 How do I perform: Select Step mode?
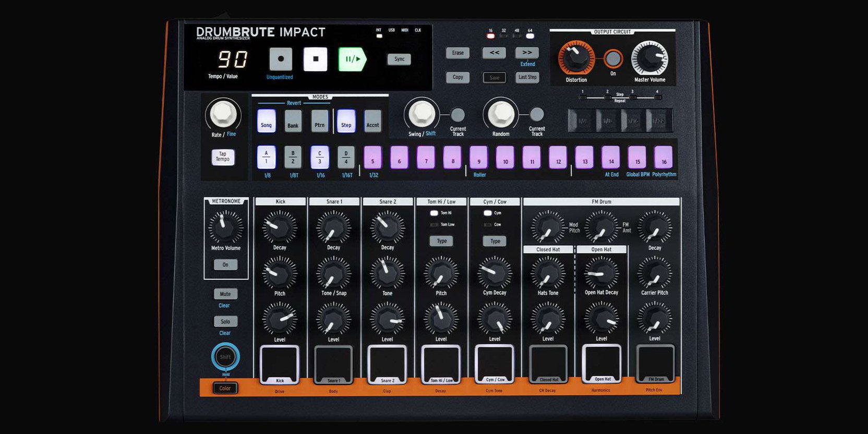tap(346, 121)
